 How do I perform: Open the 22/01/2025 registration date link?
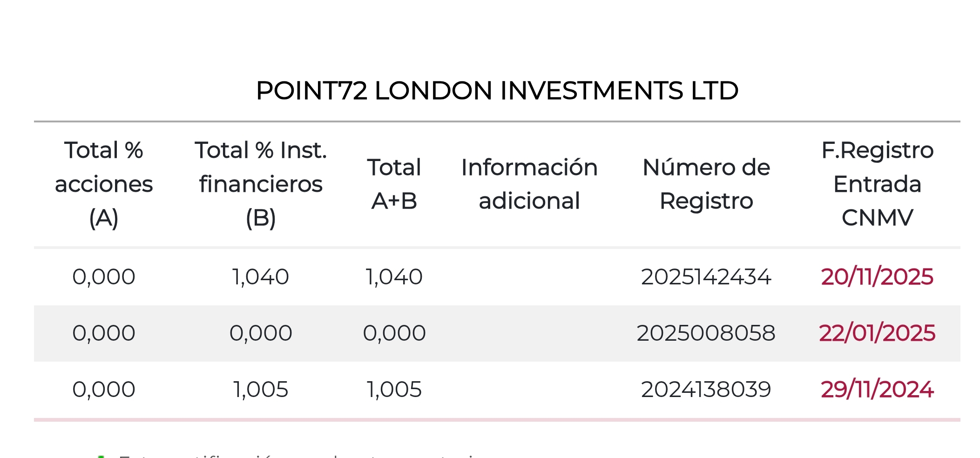point(877,333)
